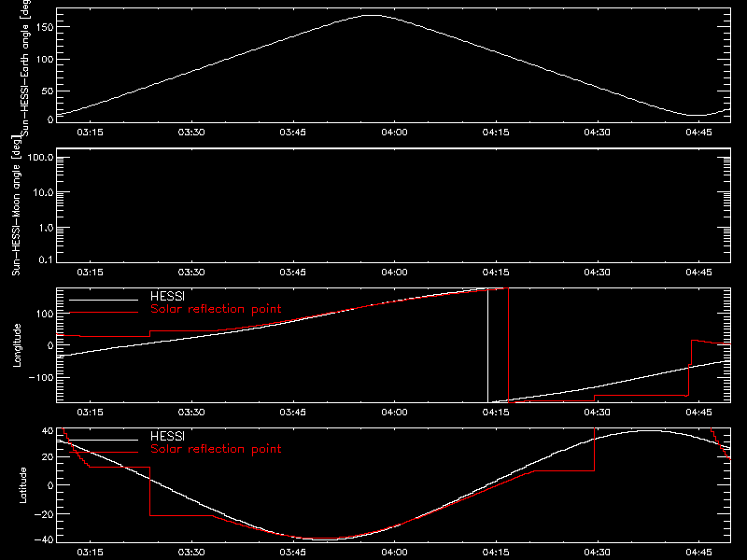The height and width of the screenshot is (560, 747).
Task: Click Solar reflection point legend in Latitude plot
Action: point(216,449)
